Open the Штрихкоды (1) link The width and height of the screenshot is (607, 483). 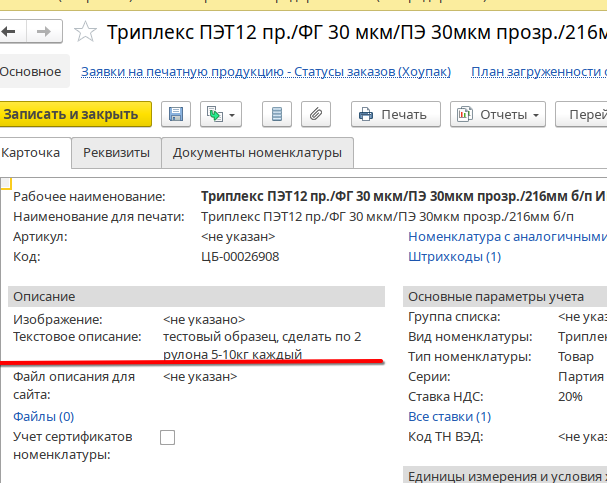point(454,257)
